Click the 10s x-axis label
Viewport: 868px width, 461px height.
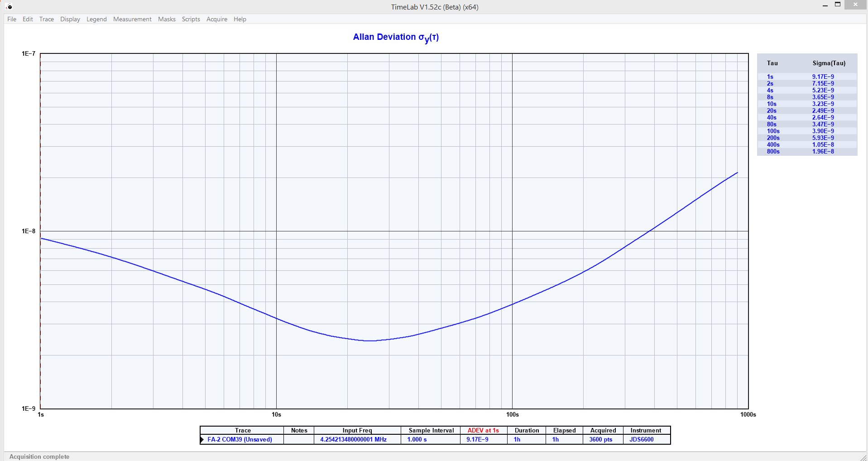click(x=276, y=414)
